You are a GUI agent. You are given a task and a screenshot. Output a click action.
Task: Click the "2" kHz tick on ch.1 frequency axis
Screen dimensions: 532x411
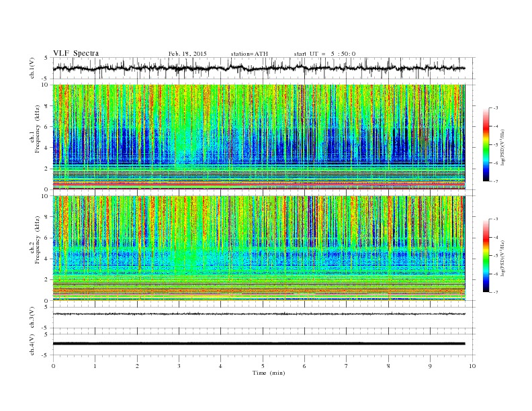(x=46, y=169)
